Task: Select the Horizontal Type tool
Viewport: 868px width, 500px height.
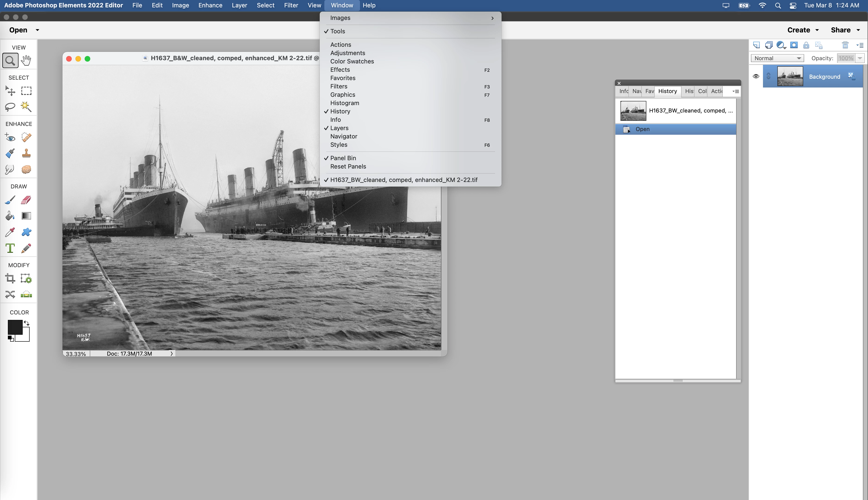Action: [x=10, y=248]
